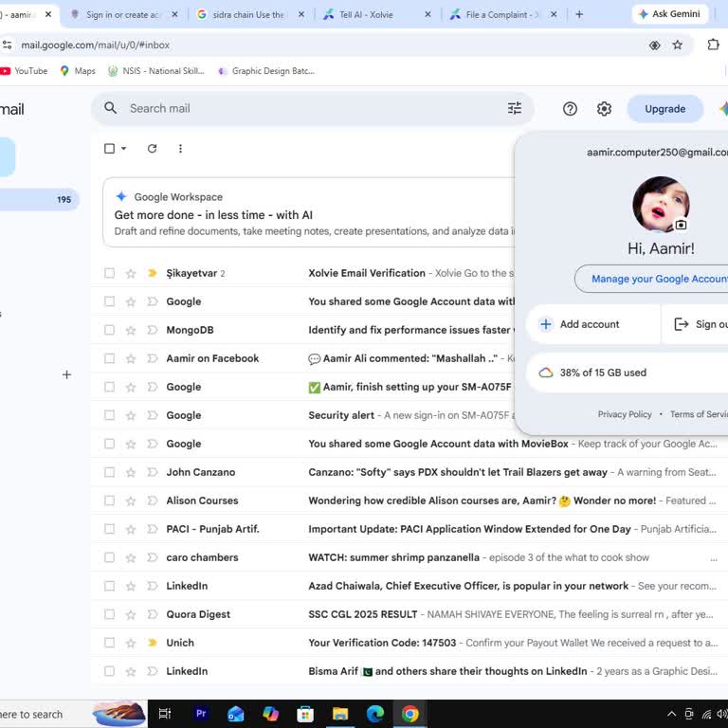
Task: Switch to the File a Complaint tab
Action: click(x=502, y=14)
